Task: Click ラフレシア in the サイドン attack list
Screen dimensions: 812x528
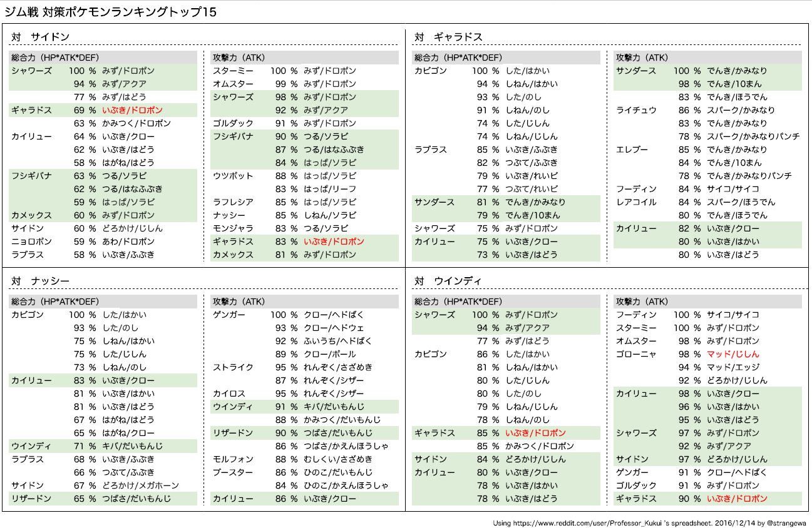Action: click(233, 202)
